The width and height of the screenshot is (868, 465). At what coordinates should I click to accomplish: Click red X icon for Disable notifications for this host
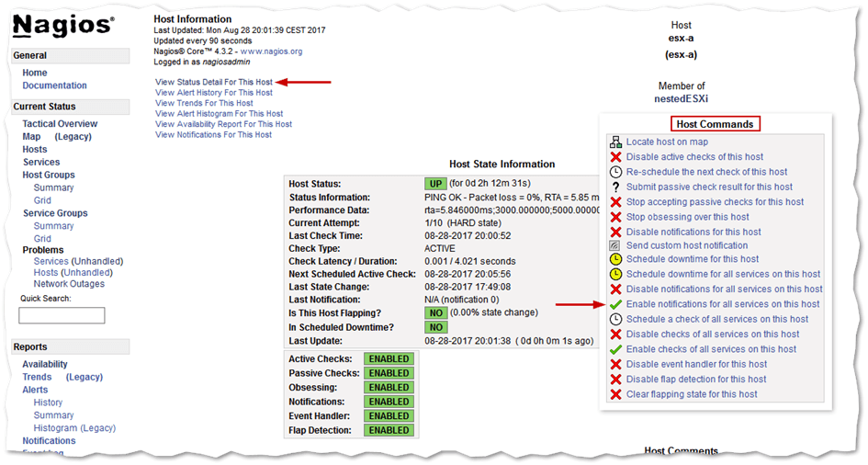pyautogui.click(x=615, y=232)
